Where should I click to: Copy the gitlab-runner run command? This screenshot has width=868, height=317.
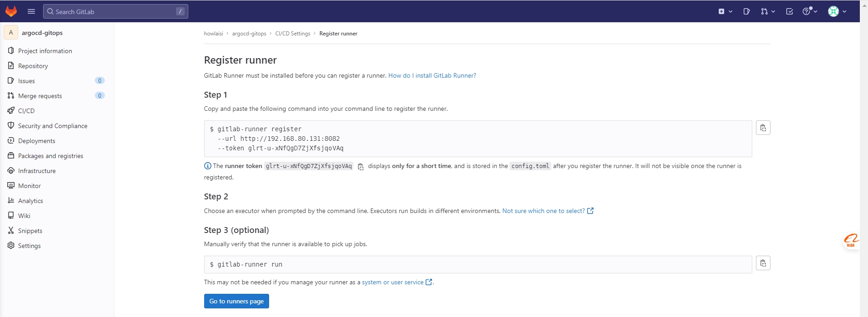(763, 263)
